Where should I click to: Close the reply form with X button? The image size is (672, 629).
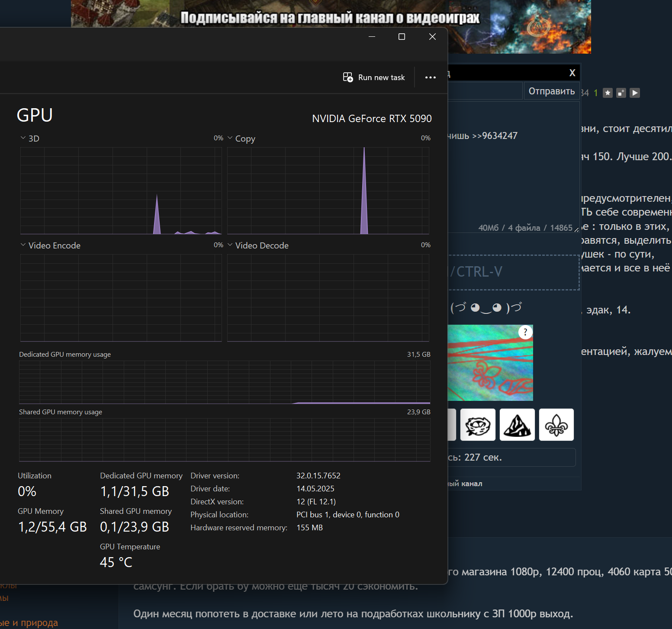[572, 73]
